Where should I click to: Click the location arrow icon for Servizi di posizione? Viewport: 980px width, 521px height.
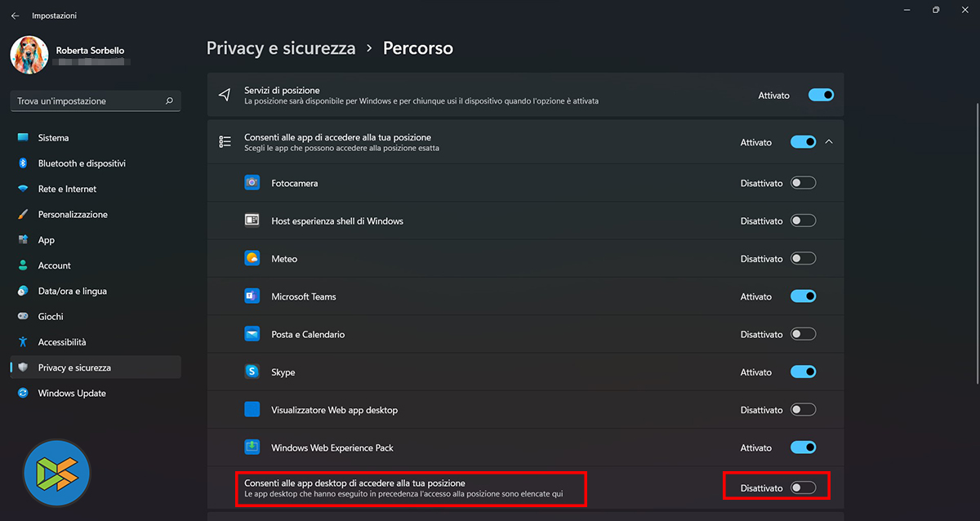point(225,96)
